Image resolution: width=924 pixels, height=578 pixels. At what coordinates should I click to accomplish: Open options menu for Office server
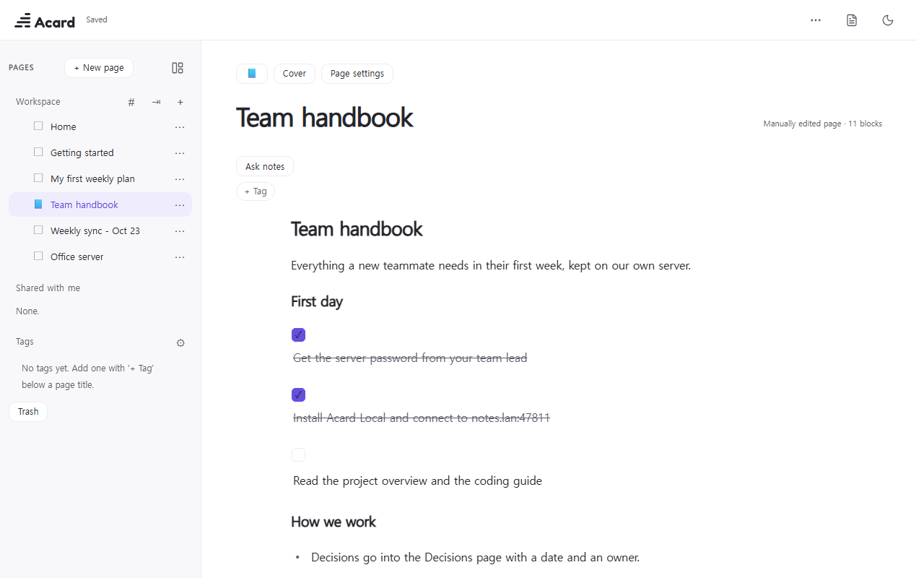tap(180, 257)
